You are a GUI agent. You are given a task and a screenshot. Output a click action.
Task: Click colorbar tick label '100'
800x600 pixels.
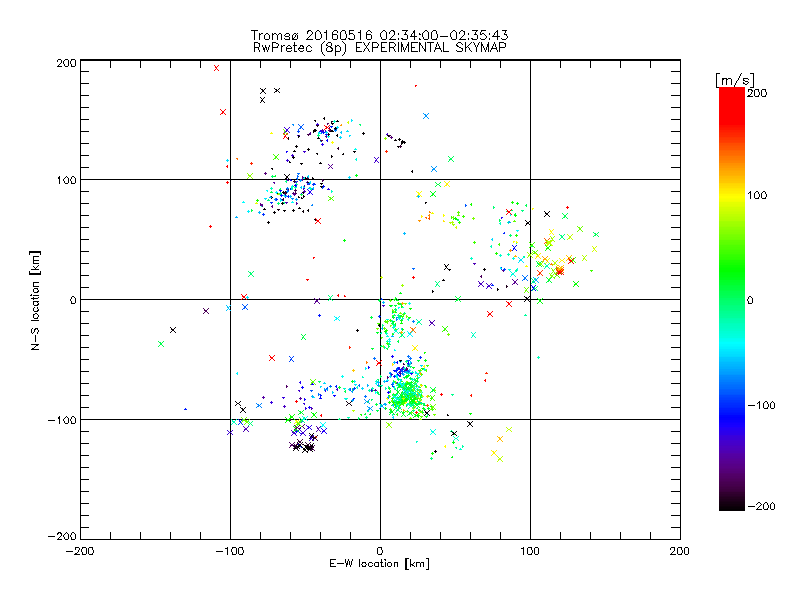pyautogui.click(x=757, y=195)
